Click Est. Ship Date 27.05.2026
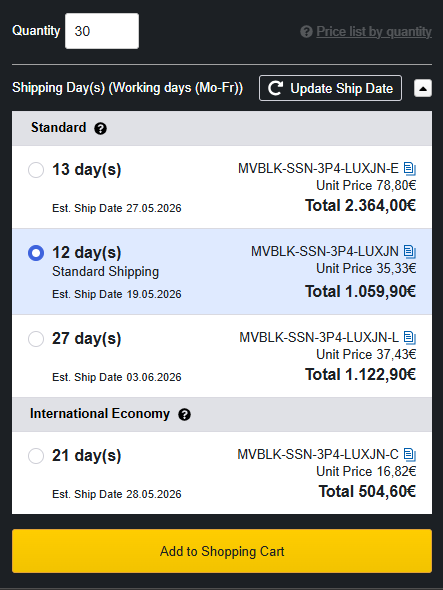Screen dimensions: 443x590 117,208
